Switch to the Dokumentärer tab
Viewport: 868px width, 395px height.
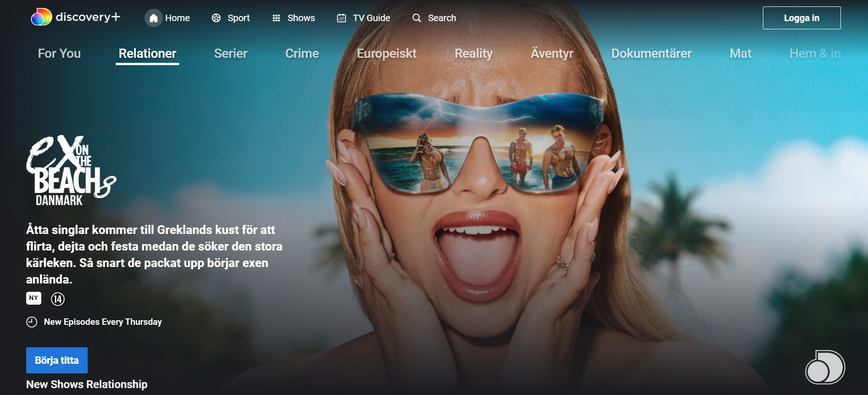point(651,54)
